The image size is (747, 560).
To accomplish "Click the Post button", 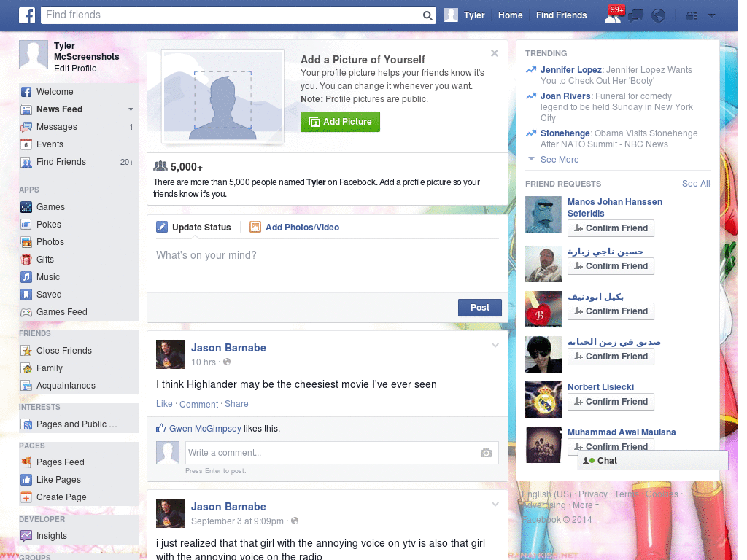I will pyautogui.click(x=480, y=308).
